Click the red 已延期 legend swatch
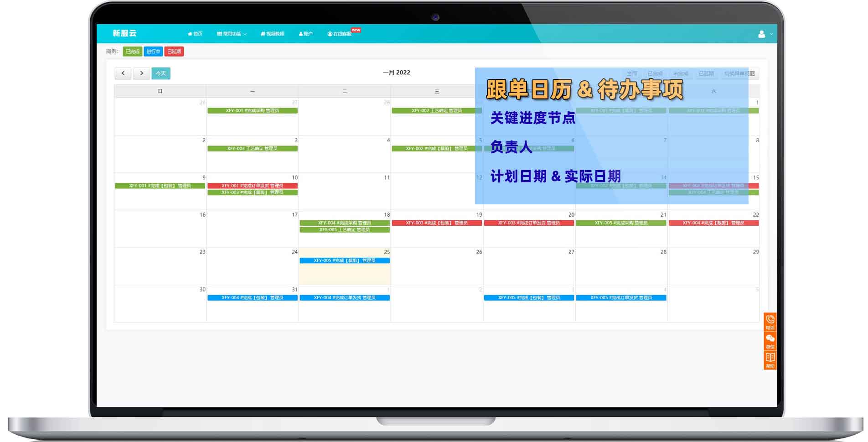 tap(174, 52)
